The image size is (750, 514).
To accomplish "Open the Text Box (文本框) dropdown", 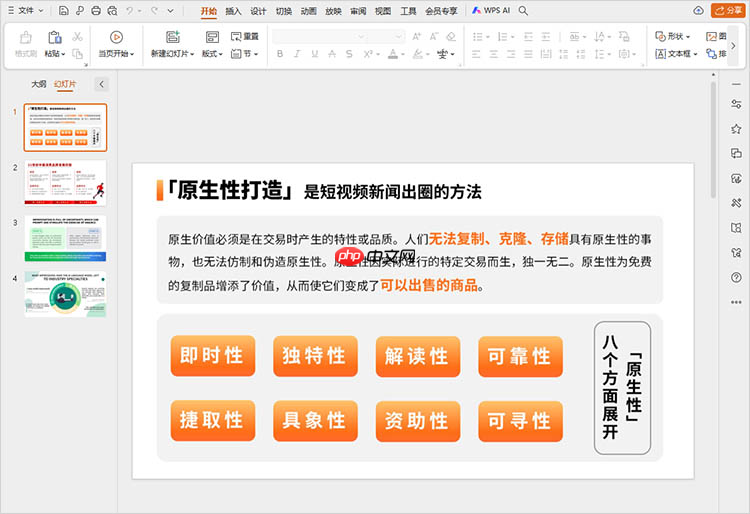I will 676,54.
